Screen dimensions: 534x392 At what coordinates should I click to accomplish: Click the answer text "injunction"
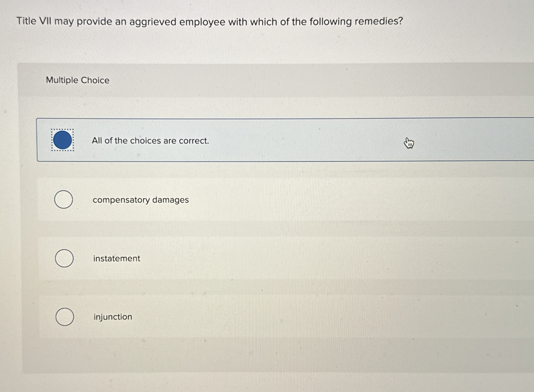[x=113, y=317]
